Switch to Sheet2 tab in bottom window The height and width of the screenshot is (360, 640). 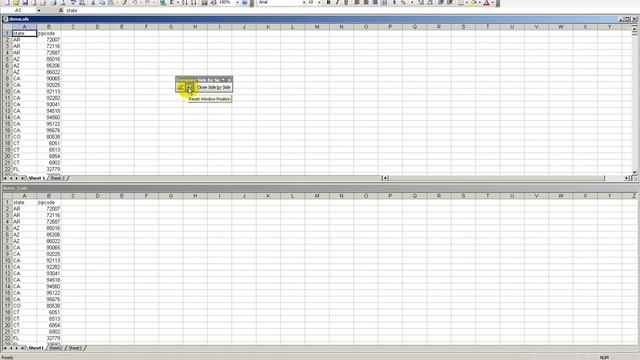click(x=56, y=348)
